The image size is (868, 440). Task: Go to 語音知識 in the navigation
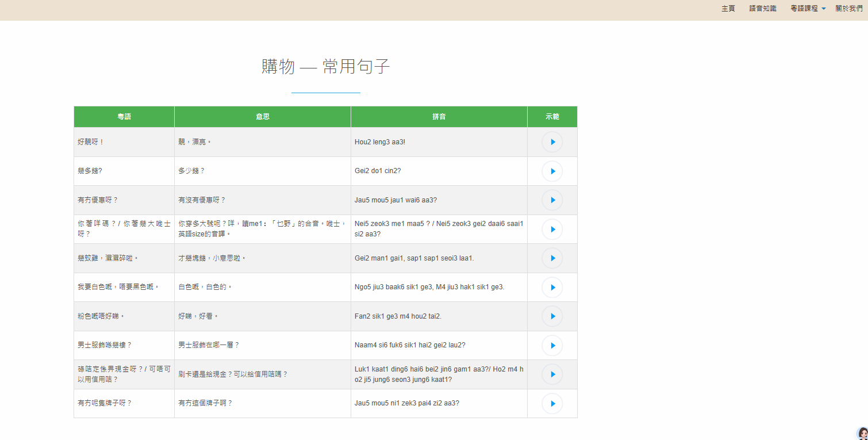tap(763, 9)
